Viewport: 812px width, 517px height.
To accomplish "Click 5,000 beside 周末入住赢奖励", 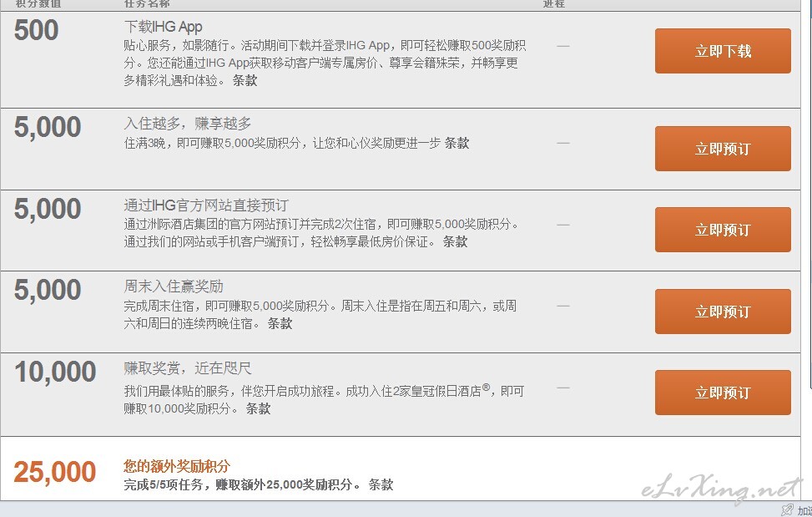I will [48, 290].
